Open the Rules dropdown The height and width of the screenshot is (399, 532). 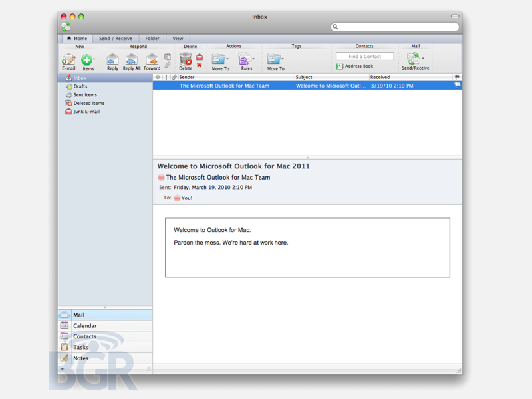(x=247, y=62)
